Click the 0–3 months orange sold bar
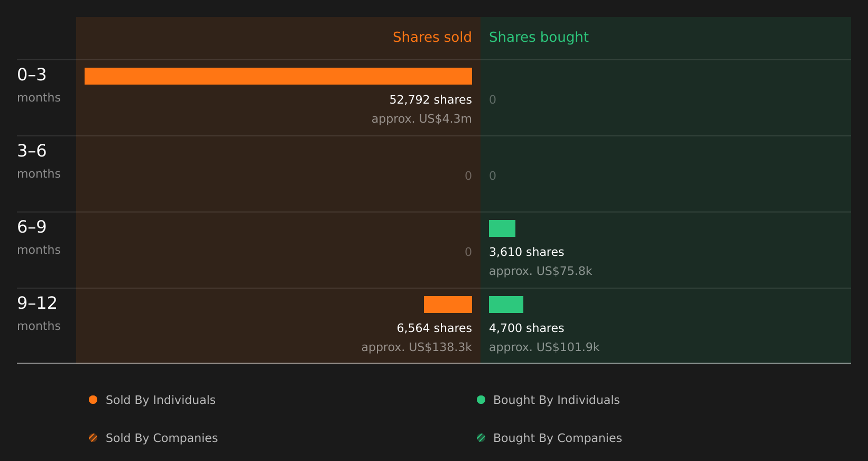This screenshot has width=868, height=461. point(278,76)
